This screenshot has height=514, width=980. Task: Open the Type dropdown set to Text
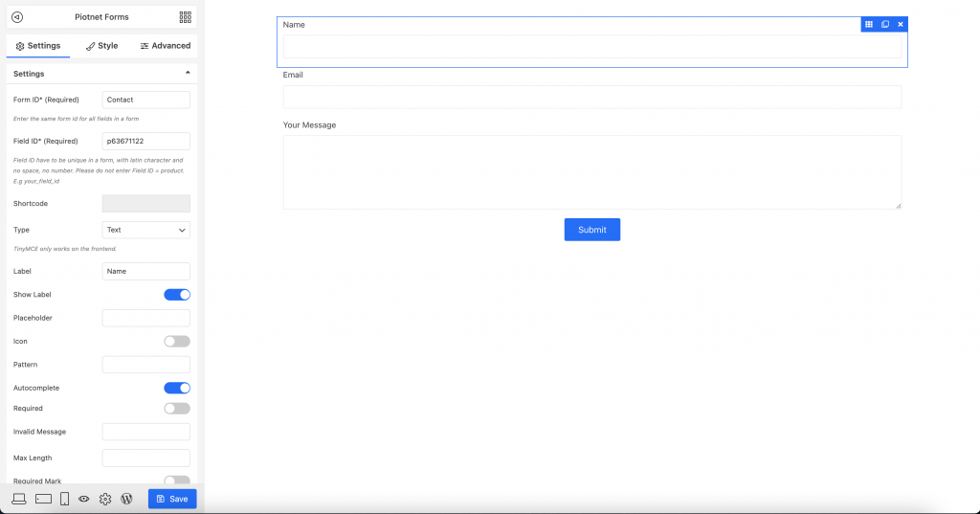point(146,230)
